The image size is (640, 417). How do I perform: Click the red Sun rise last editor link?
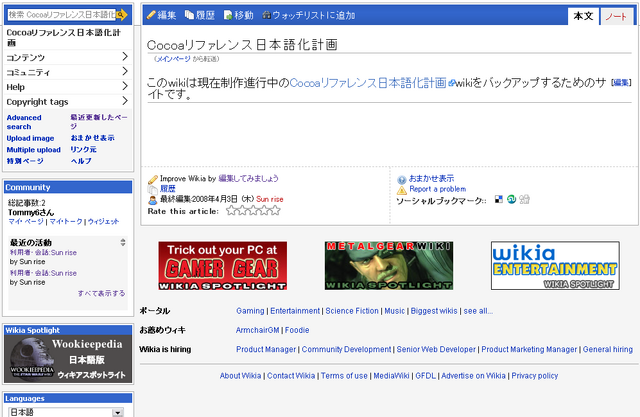270,199
